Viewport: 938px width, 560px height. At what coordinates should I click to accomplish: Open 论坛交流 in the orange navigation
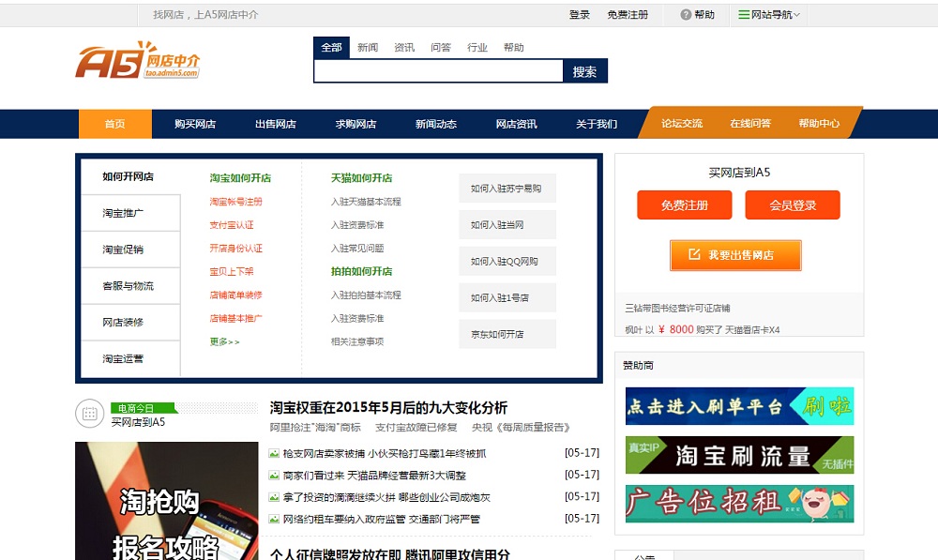pos(682,123)
